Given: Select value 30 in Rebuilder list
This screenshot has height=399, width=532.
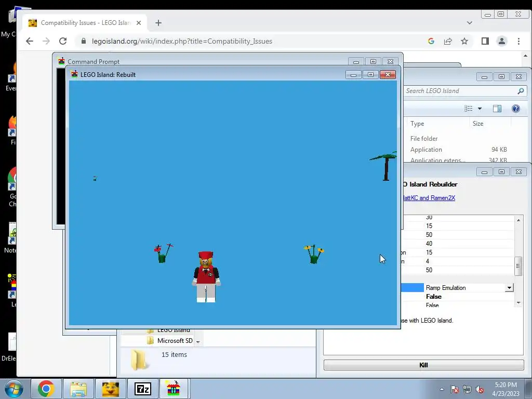Looking at the screenshot, I should click(429, 217).
